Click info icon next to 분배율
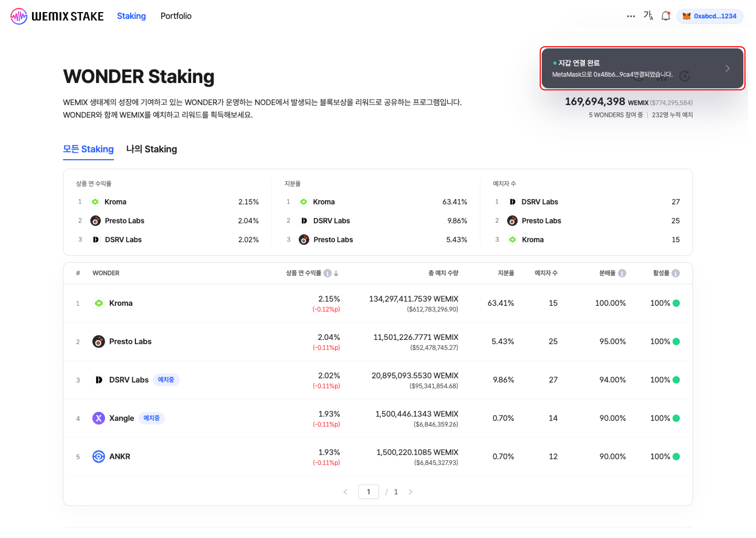This screenshot has height=538, width=756. coord(622,273)
